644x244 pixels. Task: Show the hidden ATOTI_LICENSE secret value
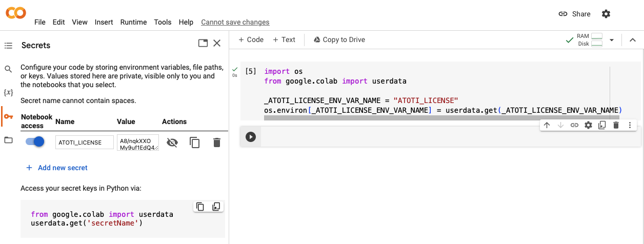(x=172, y=143)
